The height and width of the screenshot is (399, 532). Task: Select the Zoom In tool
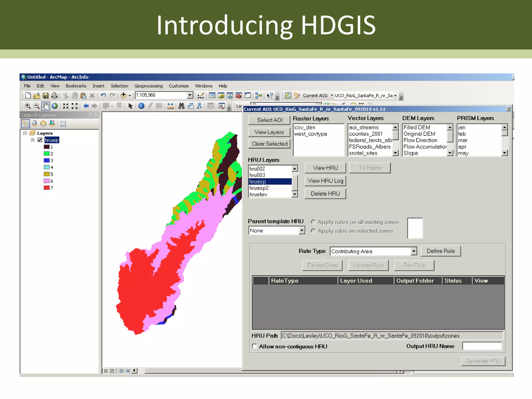click(28, 106)
